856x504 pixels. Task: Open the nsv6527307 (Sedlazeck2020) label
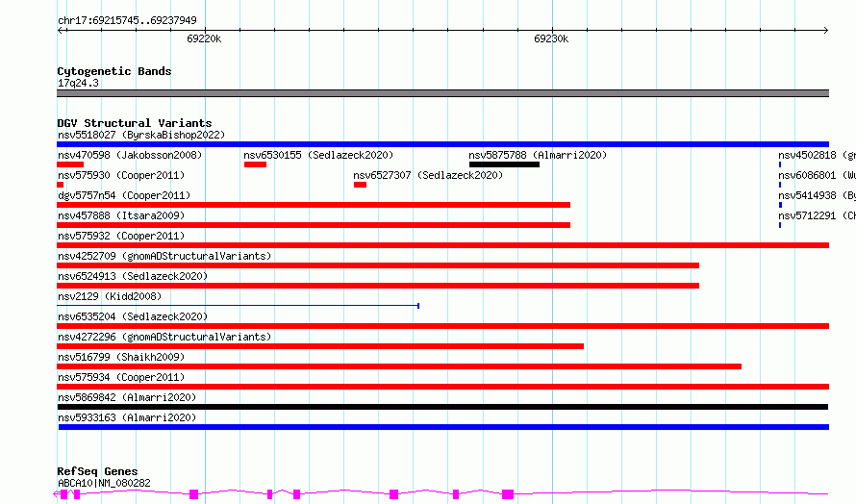[428, 175]
